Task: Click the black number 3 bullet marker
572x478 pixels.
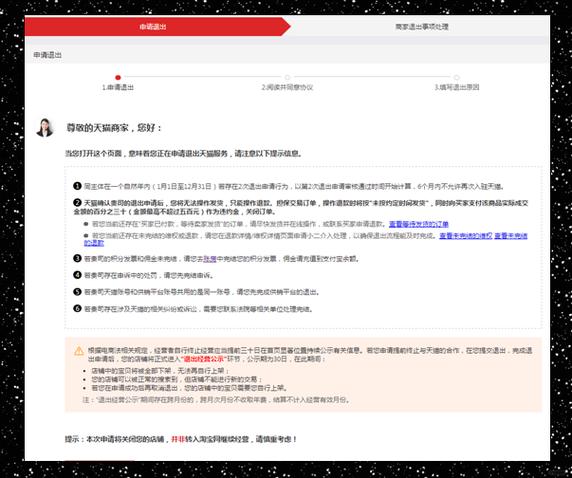Action: (77, 258)
